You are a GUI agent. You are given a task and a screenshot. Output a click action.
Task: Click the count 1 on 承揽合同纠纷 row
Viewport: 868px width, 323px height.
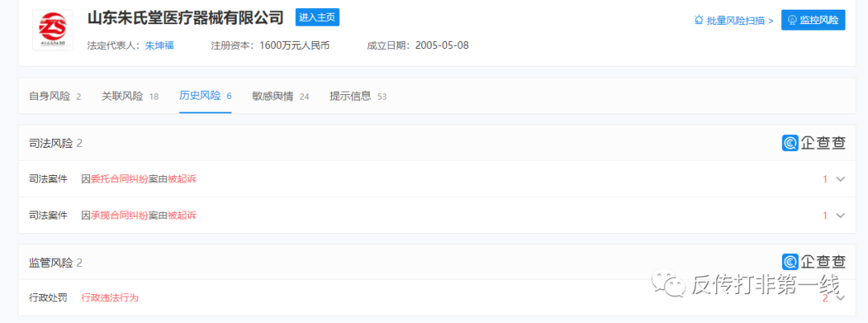coord(825,215)
